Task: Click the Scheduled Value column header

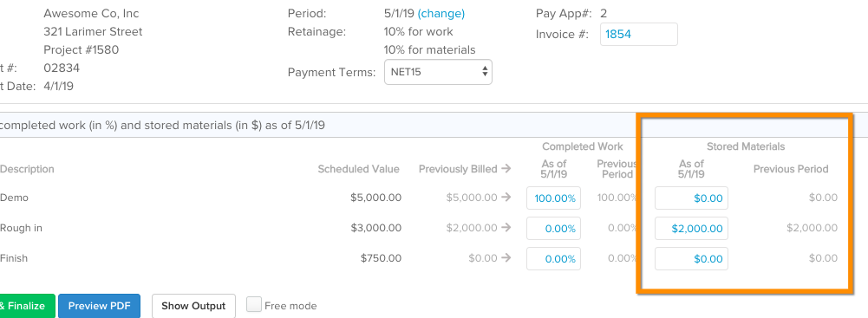Action: pyautogui.click(x=358, y=169)
